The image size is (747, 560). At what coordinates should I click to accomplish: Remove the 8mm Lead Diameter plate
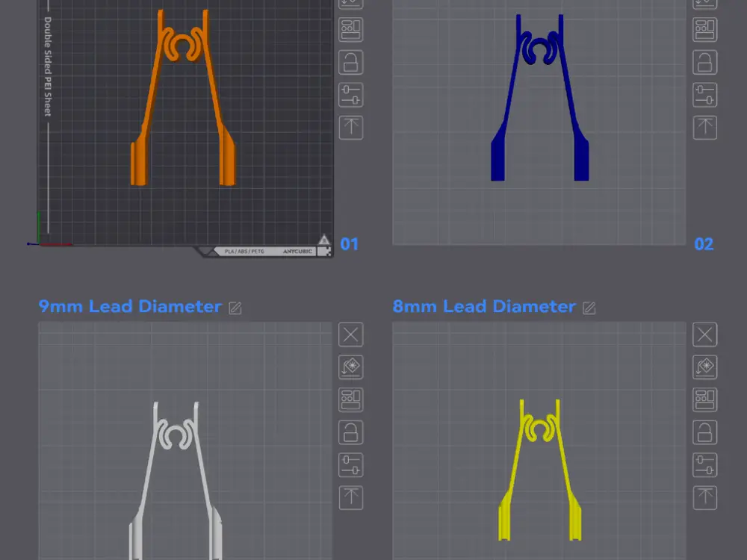pos(704,335)
